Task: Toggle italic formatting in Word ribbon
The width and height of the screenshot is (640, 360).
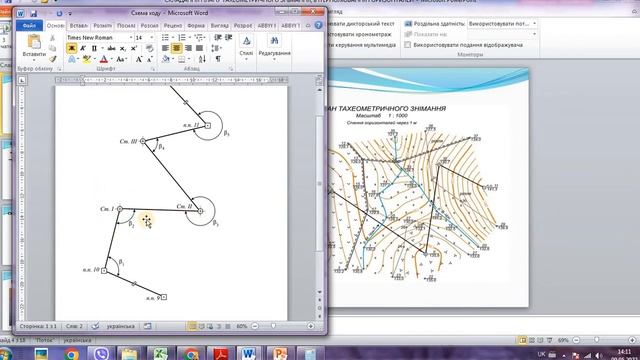Action: click(83, 49)
